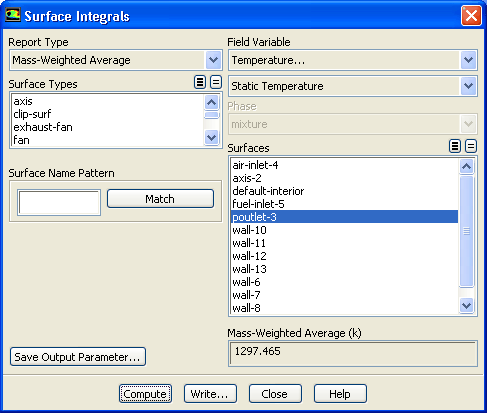
Task: Close the Surface Integrals dialog with X
Action: point(471,15)
